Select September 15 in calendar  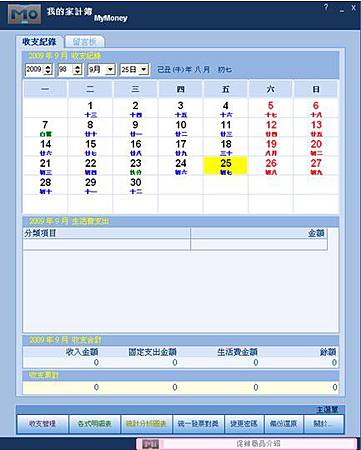(90, 147)
